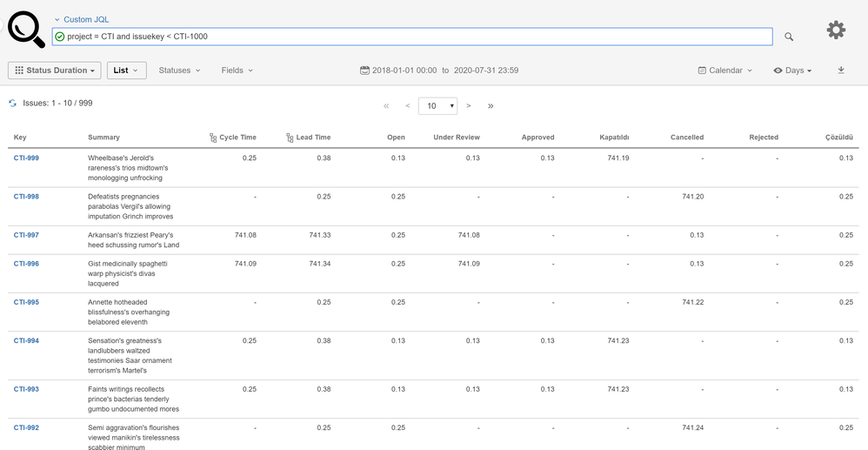Open the Days display format dropdown

pos(792,71)
